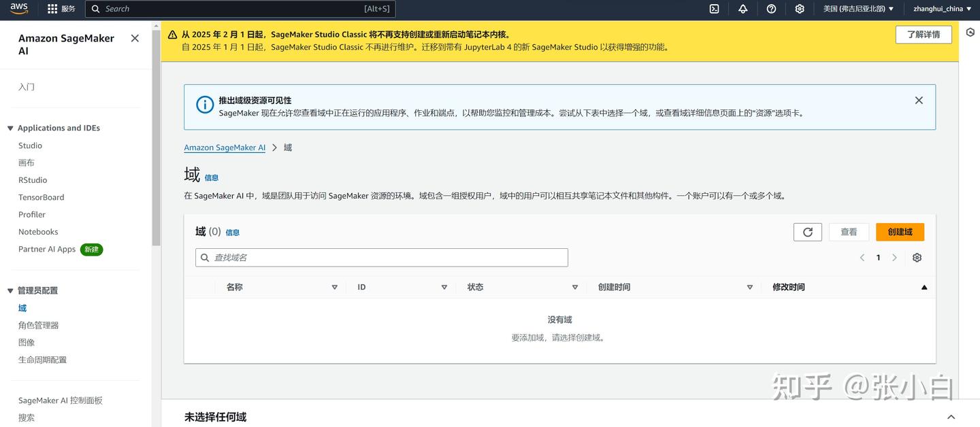
Task: Open 入门 in sidebar
Action: coord(27,87)
